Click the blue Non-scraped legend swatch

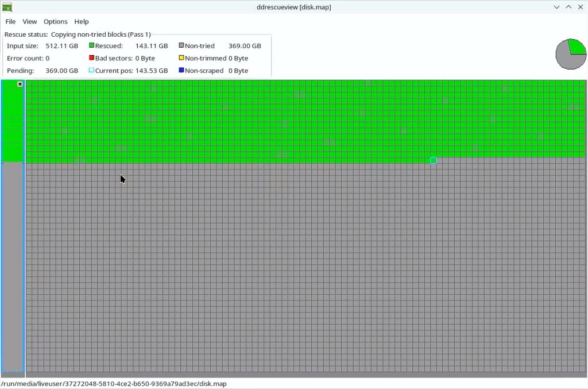coord(181,70)
